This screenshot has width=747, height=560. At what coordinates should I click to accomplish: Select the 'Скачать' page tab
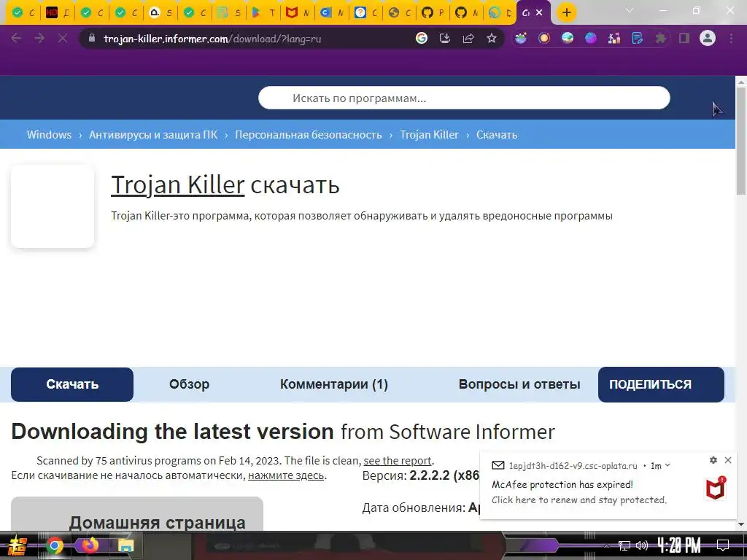(x=72, y=384)
